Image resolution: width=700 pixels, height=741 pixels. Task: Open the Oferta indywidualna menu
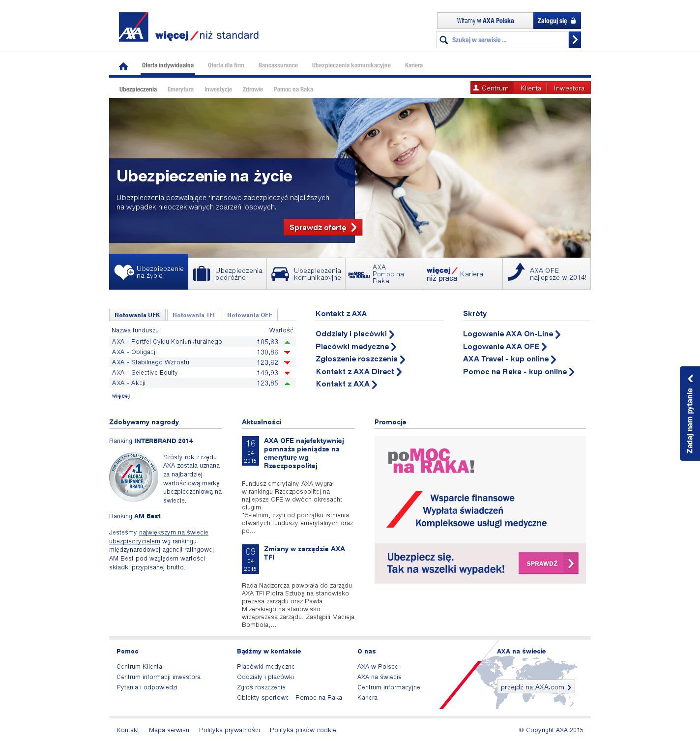click(x=168, y=65)
